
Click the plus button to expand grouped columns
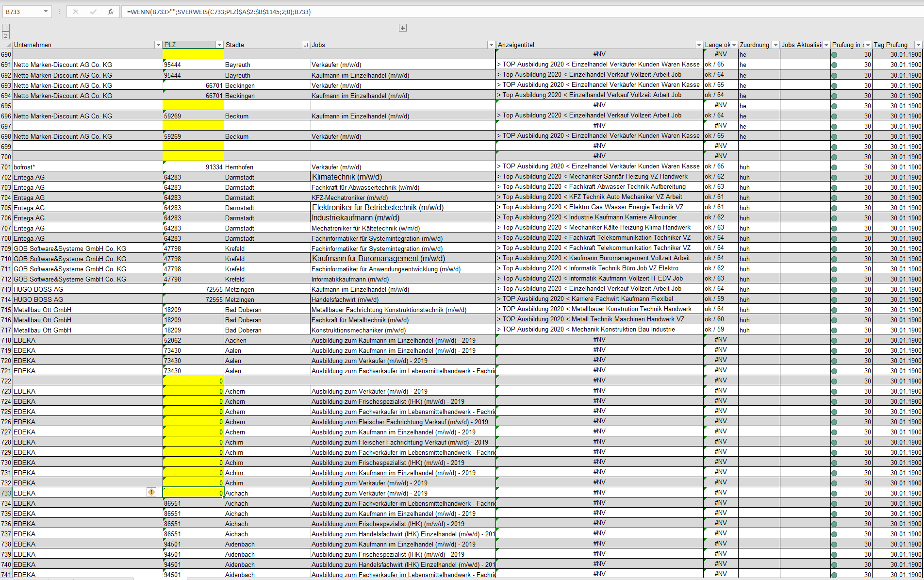403,28
